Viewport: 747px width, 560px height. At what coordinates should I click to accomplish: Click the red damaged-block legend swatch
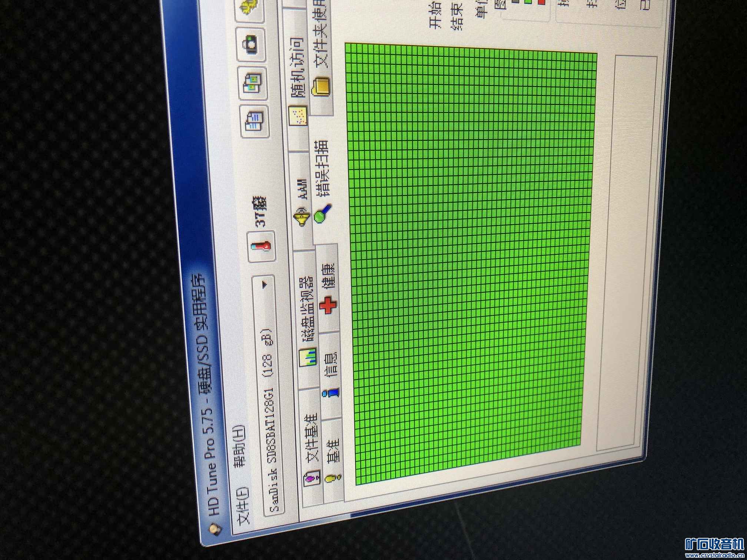[x=541, y=2]
